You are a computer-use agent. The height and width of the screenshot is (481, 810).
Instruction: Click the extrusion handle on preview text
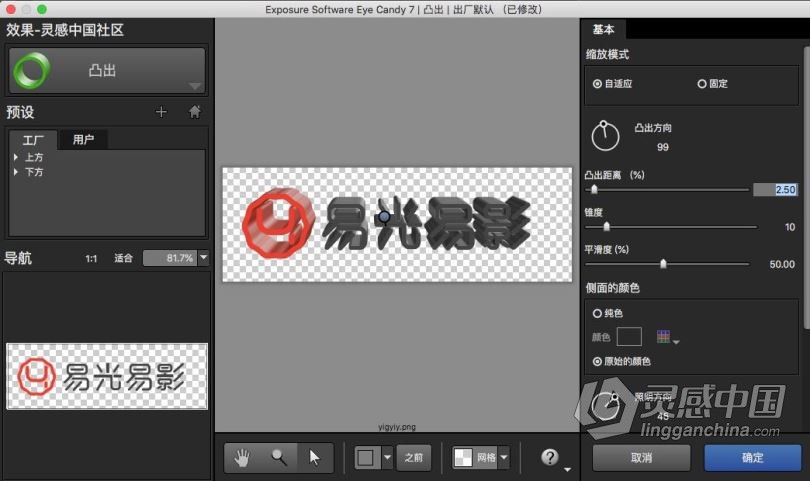click(384, 217)
